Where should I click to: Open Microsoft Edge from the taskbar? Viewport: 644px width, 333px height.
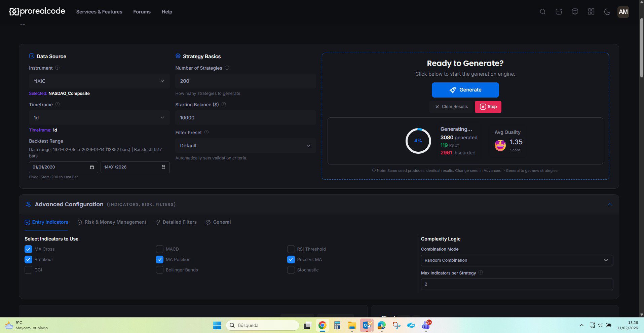pyautogui.click(x=381, y=325)
